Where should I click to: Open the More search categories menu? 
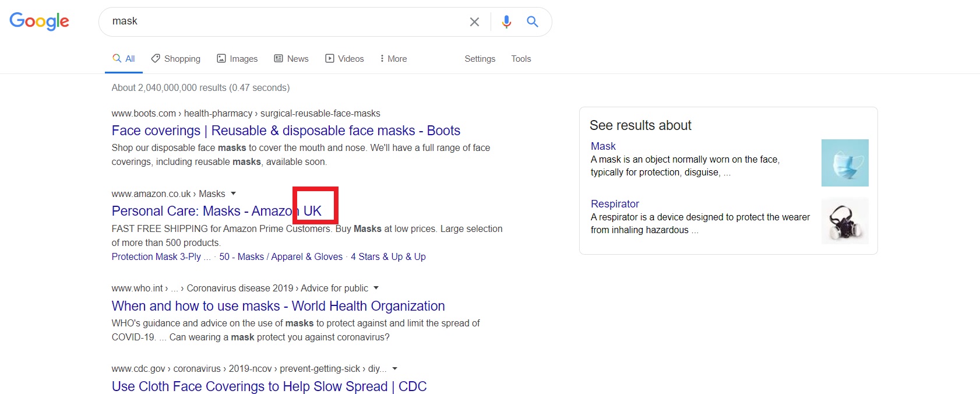pos(393,59)
